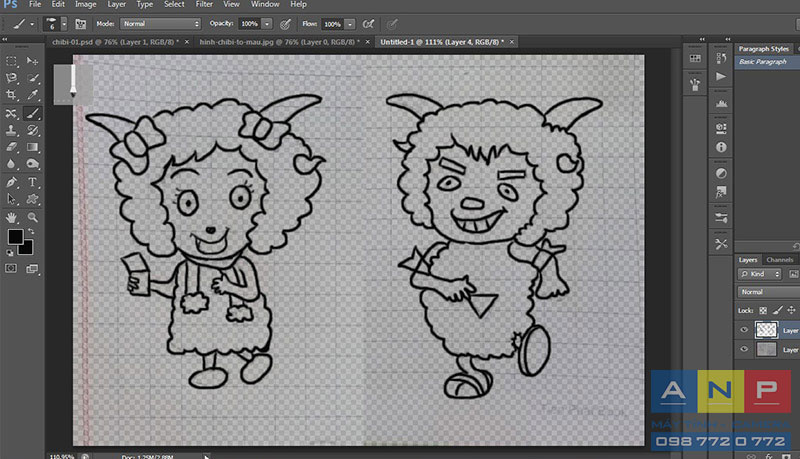Select the Blur tool
800x459 pixels.
click(x=11, y=164)
